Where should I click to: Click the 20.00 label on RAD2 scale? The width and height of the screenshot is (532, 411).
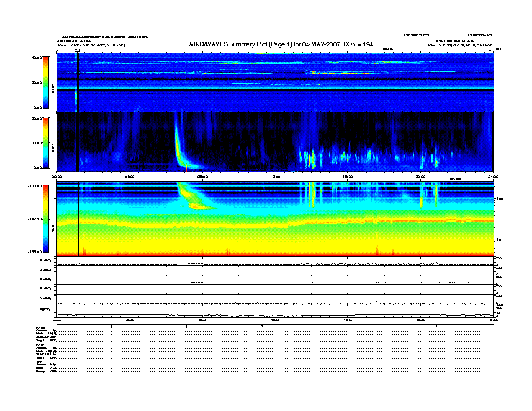[x=36, y=83]
